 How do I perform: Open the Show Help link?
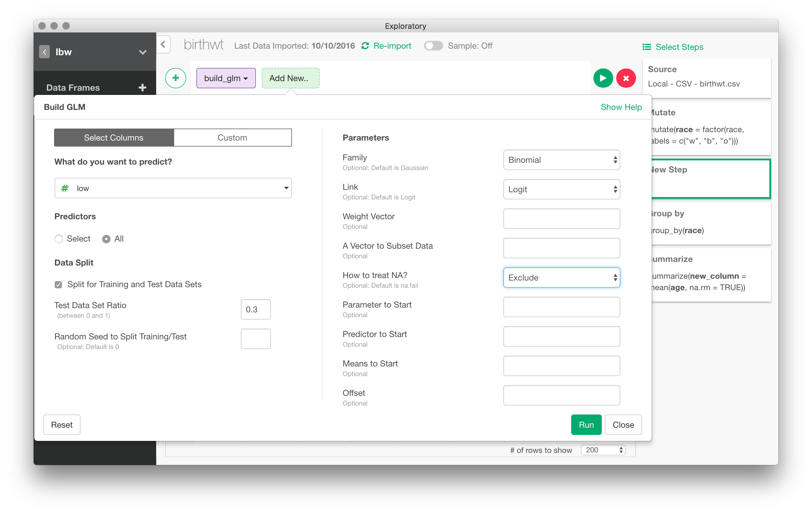point(621,107)
